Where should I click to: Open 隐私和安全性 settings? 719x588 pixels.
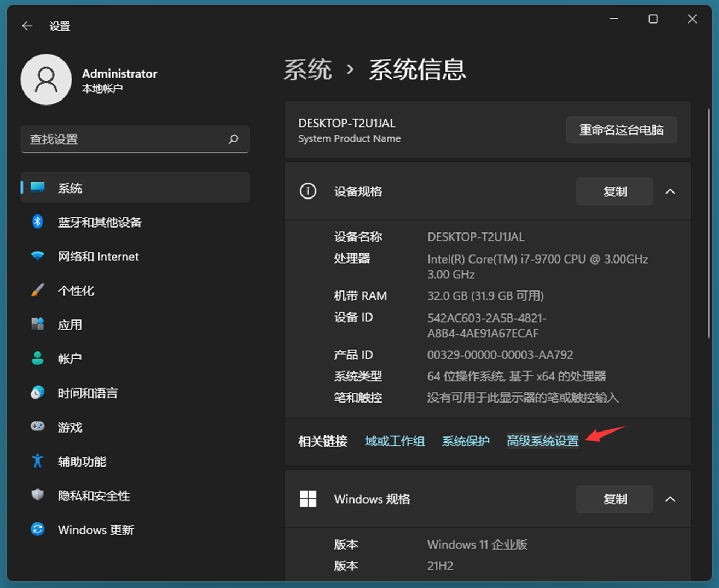pyautogui.click(x=135, y=495)
